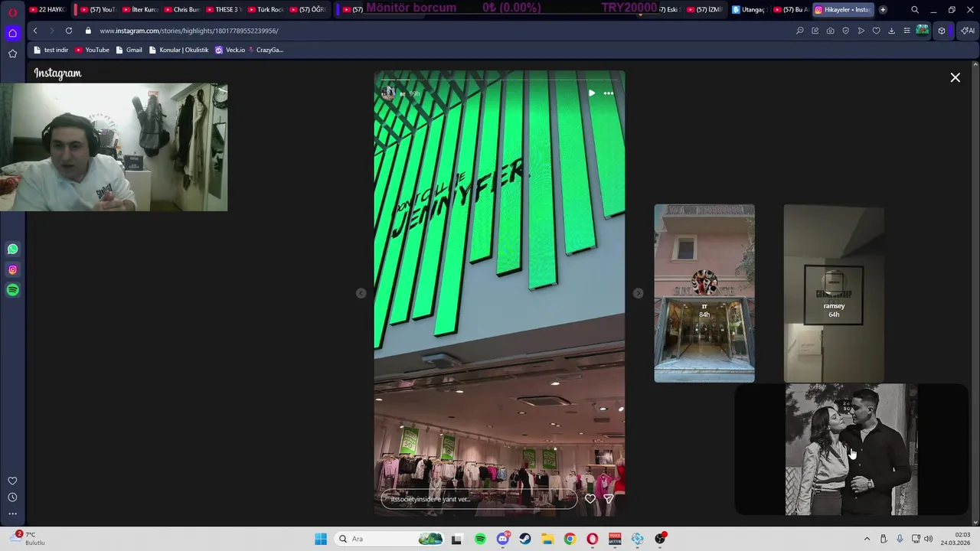Screen dimensions: 980x551
Task: Switch to the İlter Kurc tab
Action: click(140, 10)
